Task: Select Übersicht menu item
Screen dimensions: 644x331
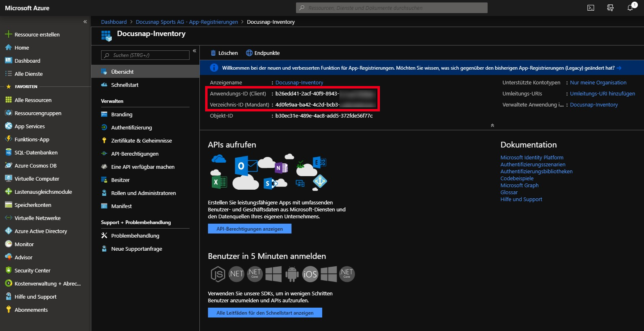Action: click(x=145, y=72)
